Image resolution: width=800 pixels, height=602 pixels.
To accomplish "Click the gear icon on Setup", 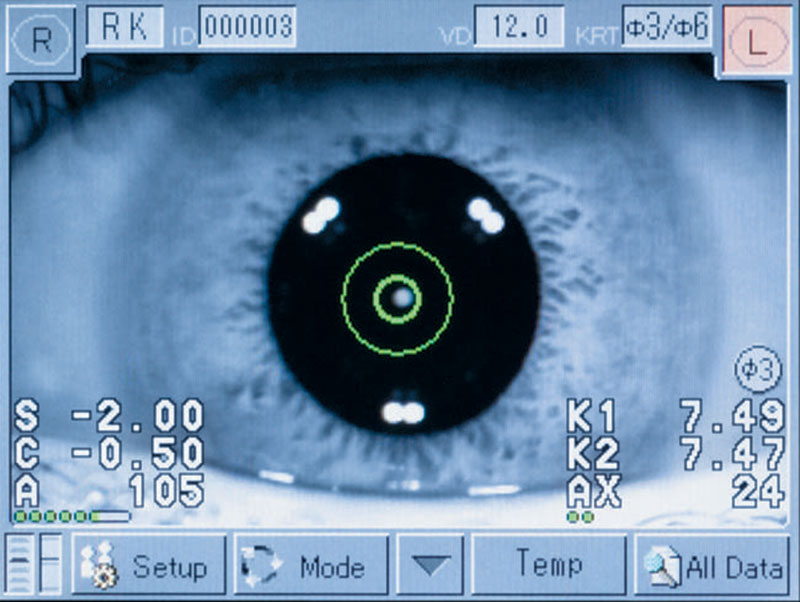I will [x=98, y=568].
